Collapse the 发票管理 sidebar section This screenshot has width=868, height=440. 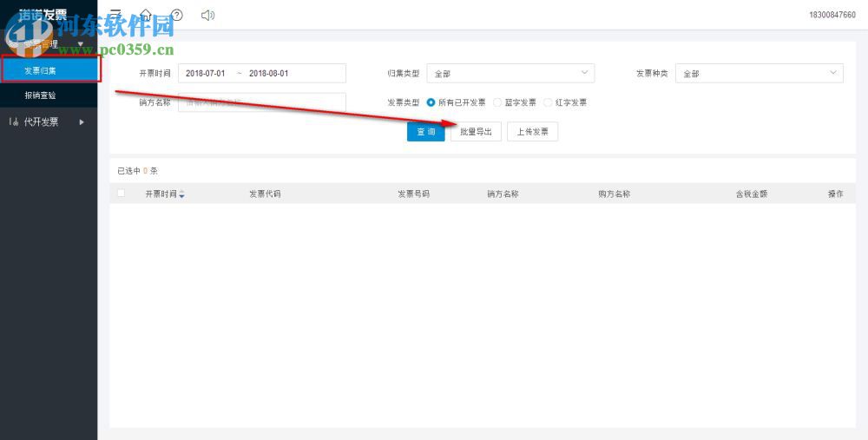click(49, 43)
